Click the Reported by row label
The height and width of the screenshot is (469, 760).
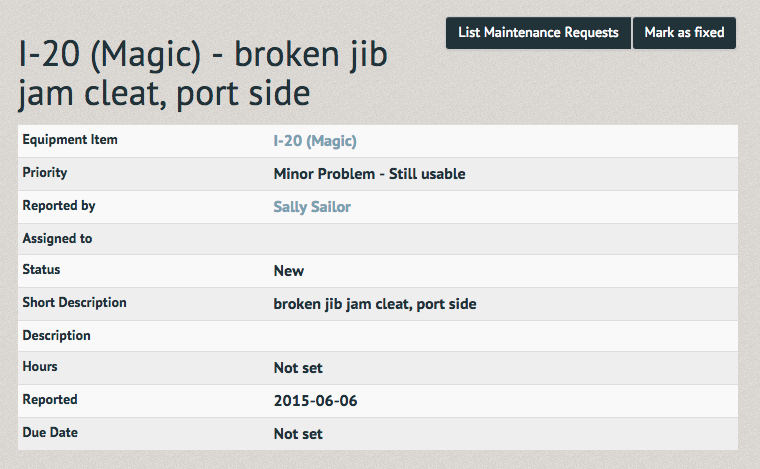pyautogui.click(x=59, y=205)
